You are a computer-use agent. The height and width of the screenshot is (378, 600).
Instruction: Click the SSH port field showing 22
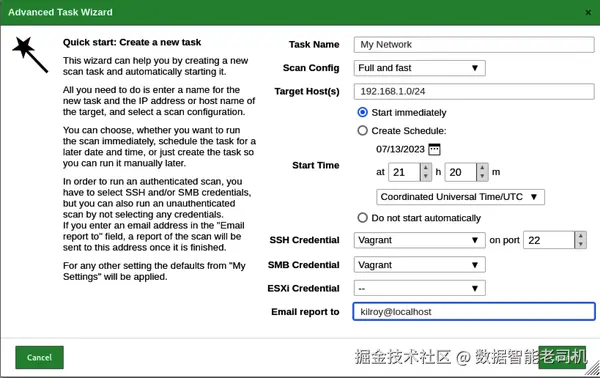(x=549, y=240)
